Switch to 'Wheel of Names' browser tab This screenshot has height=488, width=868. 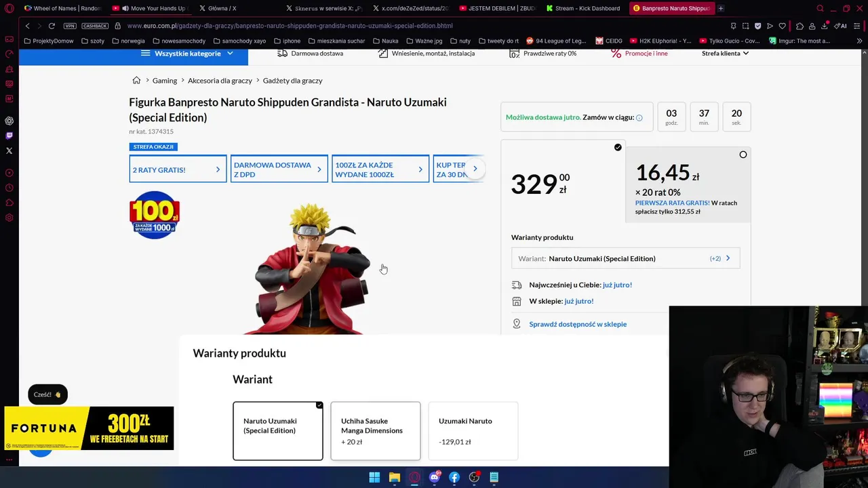[x=62, y=8]
